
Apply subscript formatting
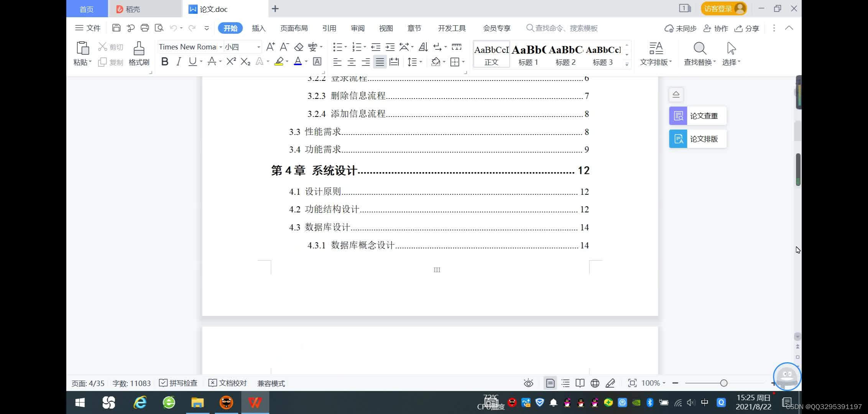pos(245,61)
